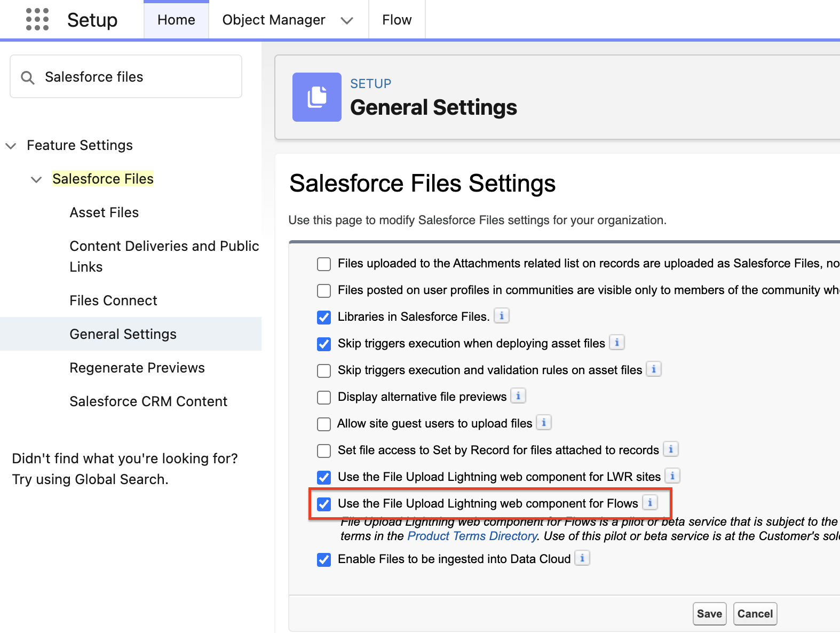The image size is (840, 633).
Task: Check Skip triggers execution and validation rules
Action: (324, 371)
